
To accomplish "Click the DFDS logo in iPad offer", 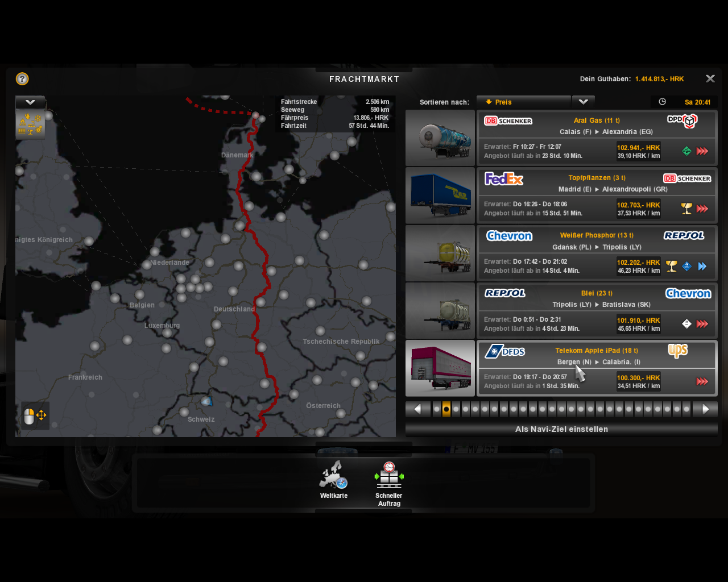I will pos(505,351).
